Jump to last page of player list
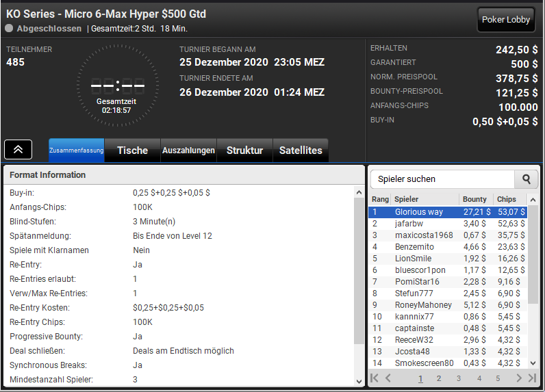This screenshot has width=545, height=392. [532, 378]
